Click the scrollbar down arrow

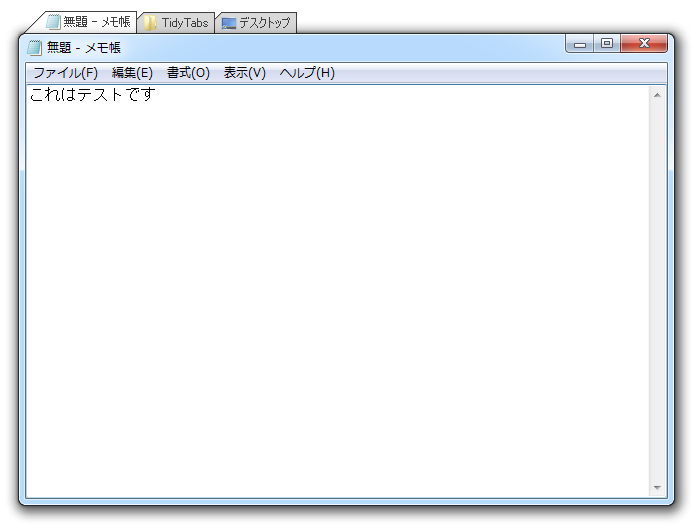tap(657, 488)
